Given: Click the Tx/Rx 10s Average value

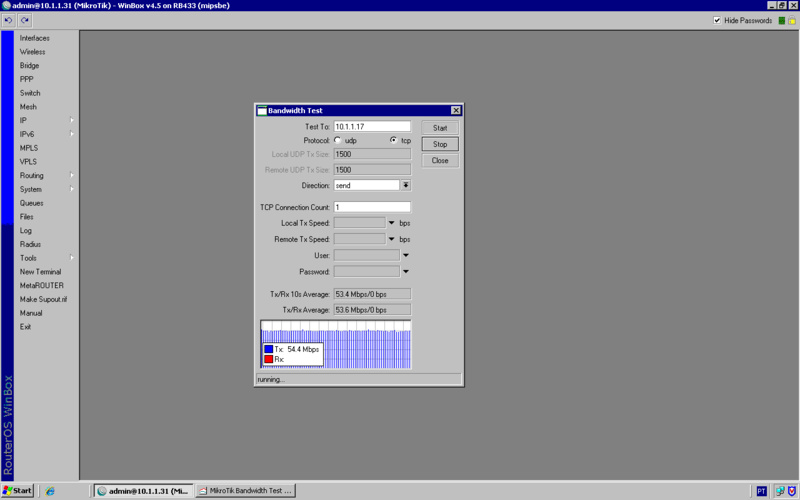Looking at the screenshot, I should coord(372,294).
